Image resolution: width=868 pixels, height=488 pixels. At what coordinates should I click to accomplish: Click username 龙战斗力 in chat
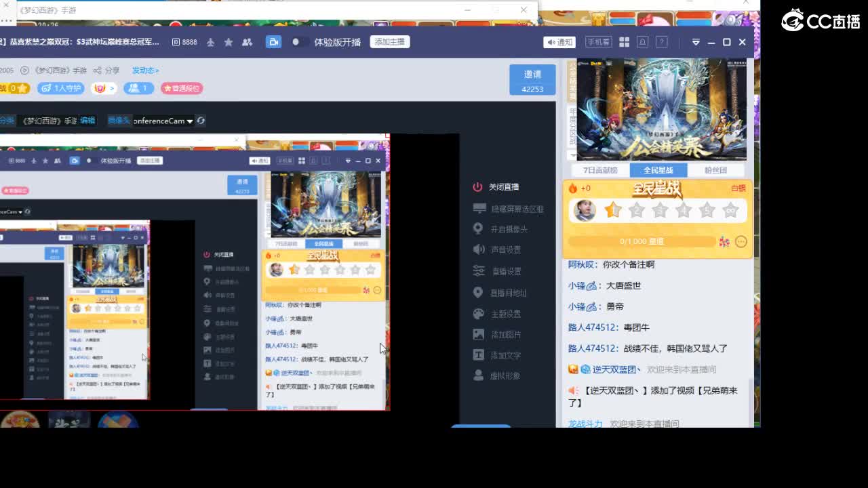coord(585,424)
